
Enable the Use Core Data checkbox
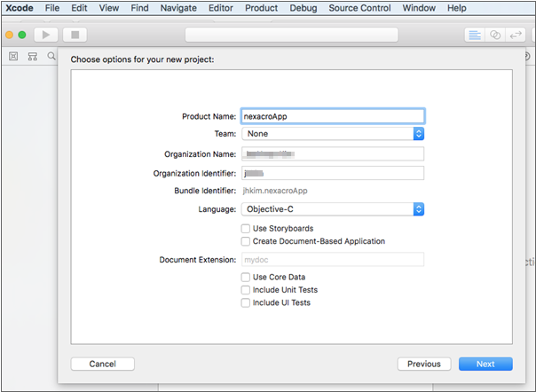pos(246,278)
